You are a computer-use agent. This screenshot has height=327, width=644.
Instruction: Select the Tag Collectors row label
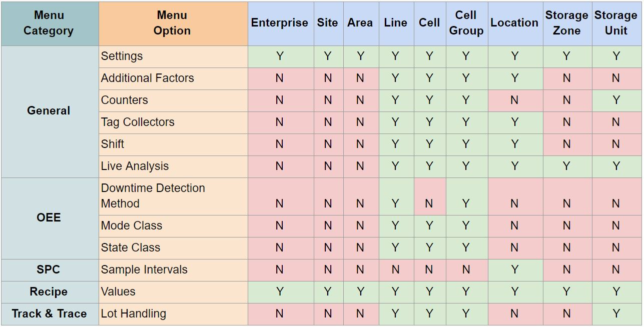click(x=138, y=122)
